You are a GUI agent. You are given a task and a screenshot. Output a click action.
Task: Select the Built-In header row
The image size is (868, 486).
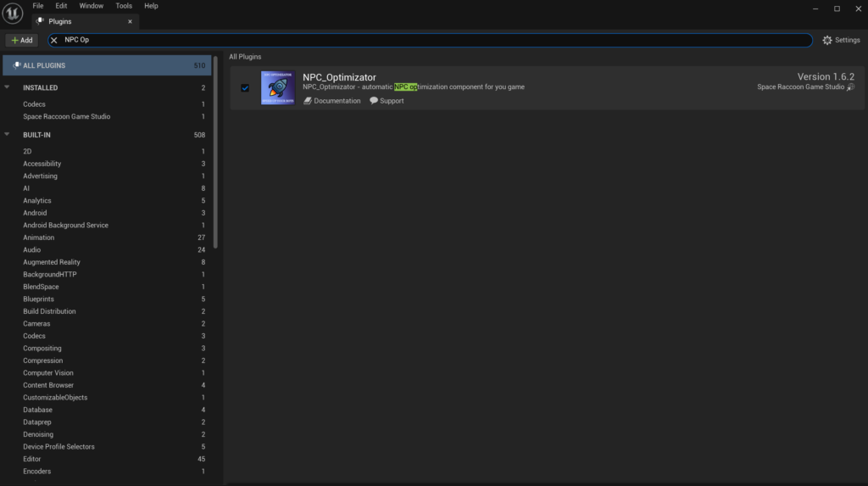pyautogui.click(x=107, y=135)
